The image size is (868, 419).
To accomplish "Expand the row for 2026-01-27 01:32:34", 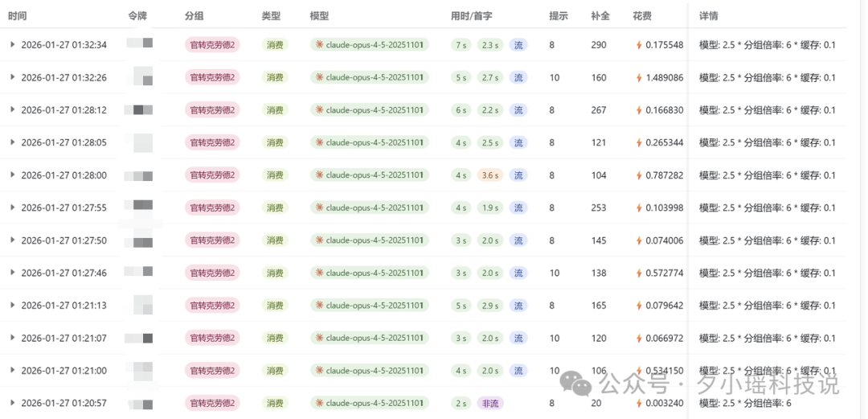I will point(12,45).
